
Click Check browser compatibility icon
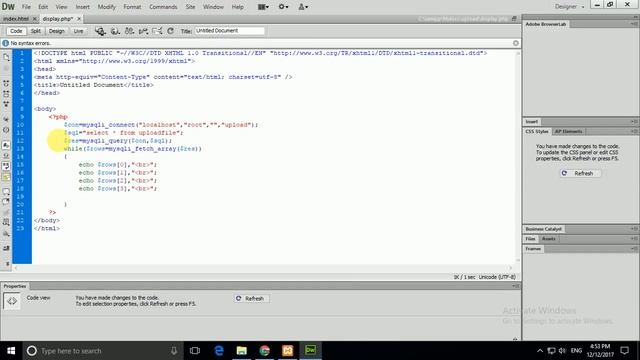[157, 31]
